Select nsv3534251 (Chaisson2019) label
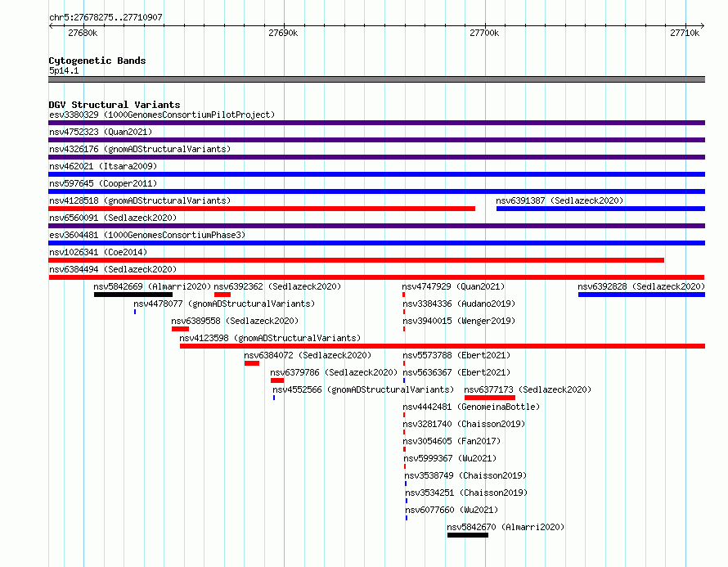The width and height of the screenshot is (728, 567). point(466,493)
